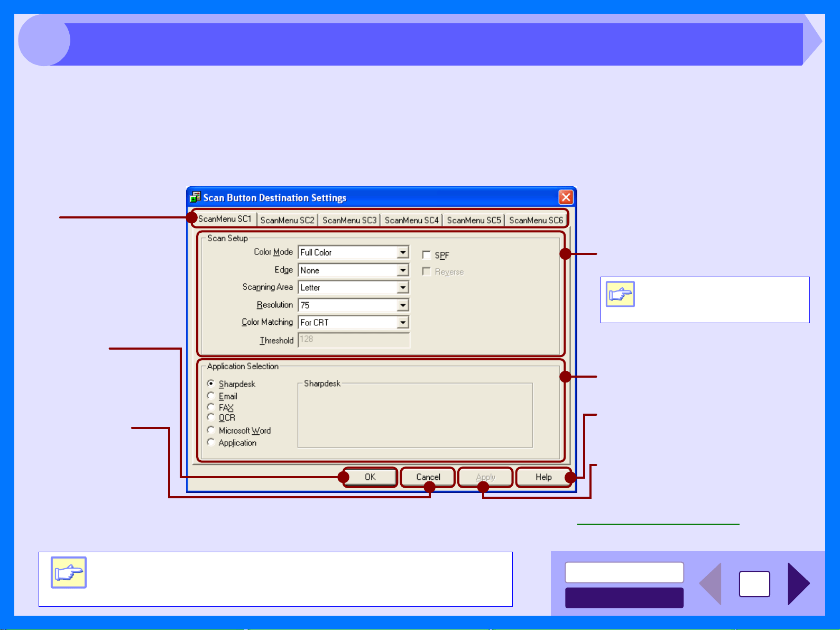840x630 pixels.
Task: Click the Scan Button Destination Settings title icon
Action: pos(195,197)
